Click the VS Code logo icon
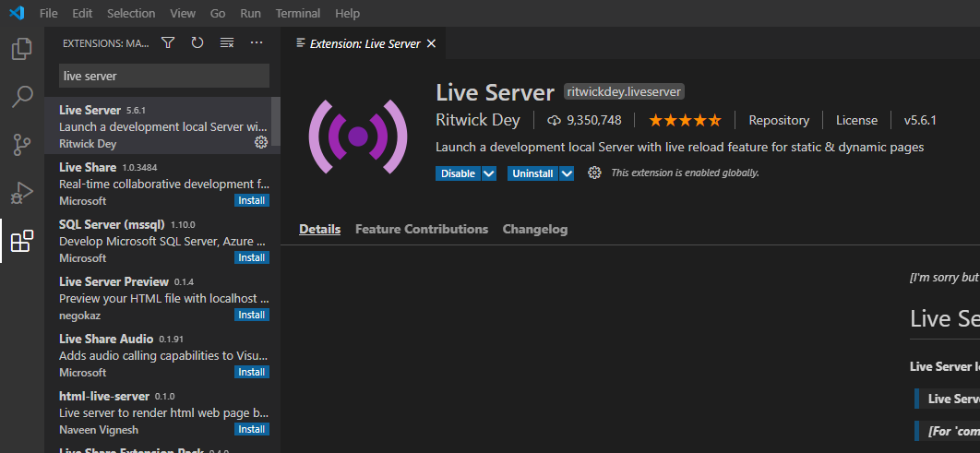Viewport: 980px width, 453px height. click(x=17, y=13)
